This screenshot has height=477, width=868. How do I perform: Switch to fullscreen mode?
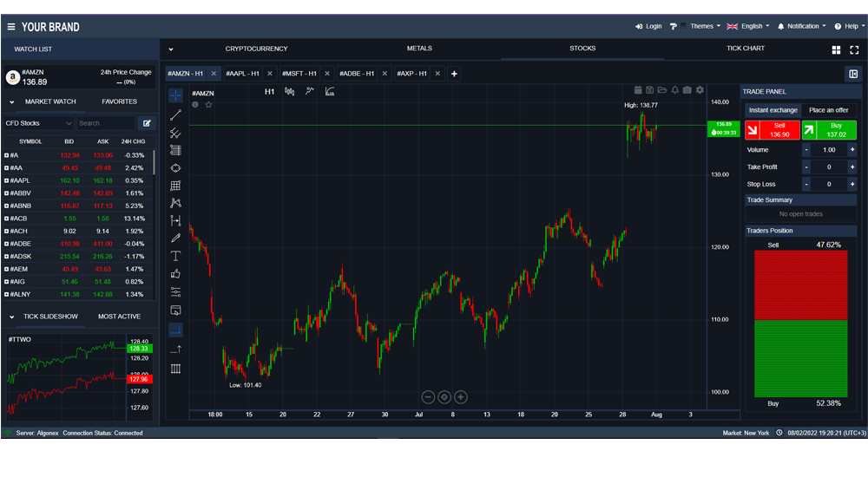[854, 50]
